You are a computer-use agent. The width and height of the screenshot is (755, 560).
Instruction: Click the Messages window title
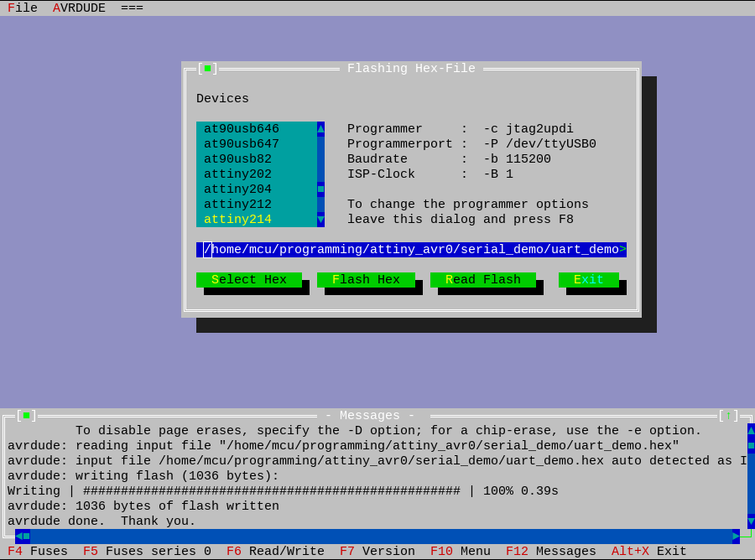click(x=370, y=415)
